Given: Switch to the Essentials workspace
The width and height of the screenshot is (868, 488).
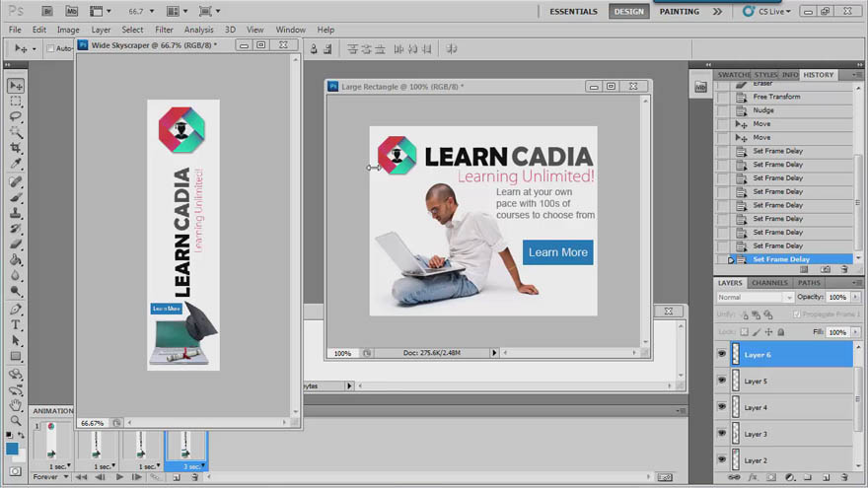Looking at the screenshot, I should pyautogui.click(x=573, y=11).
